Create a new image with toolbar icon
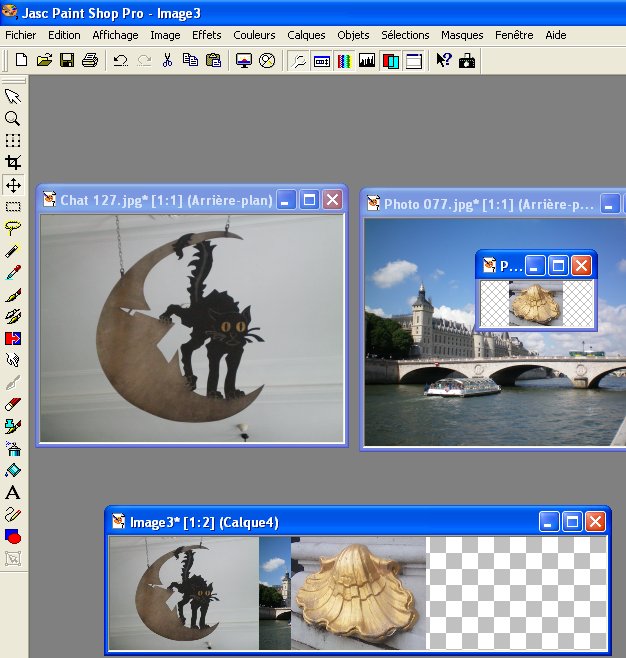Viewport: 626px width, 658px height. click(21, 61)
